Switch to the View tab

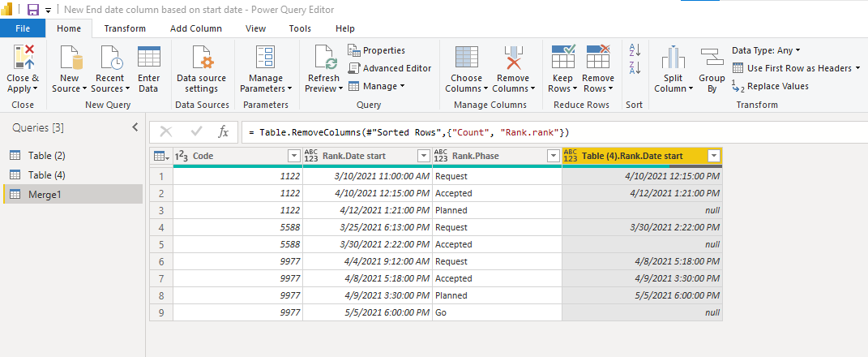click(256, 28)
